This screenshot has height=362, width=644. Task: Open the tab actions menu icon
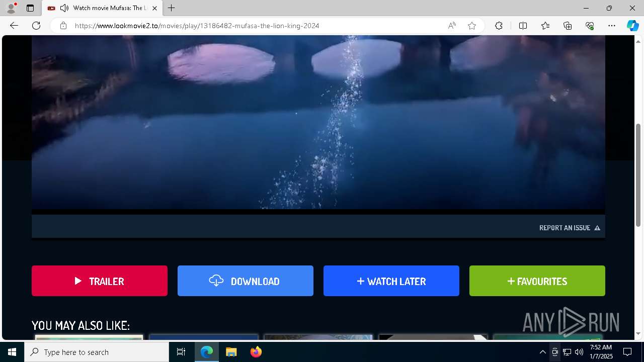point(30,8)
